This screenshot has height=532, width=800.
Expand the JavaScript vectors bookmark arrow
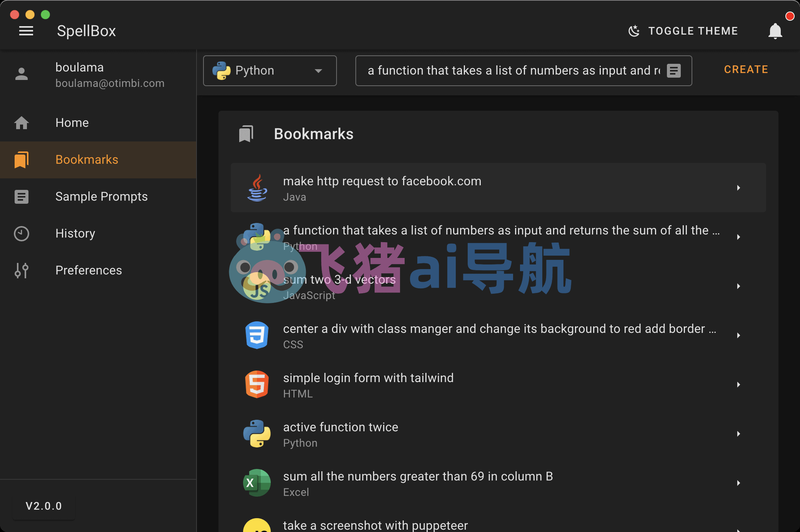738,286
